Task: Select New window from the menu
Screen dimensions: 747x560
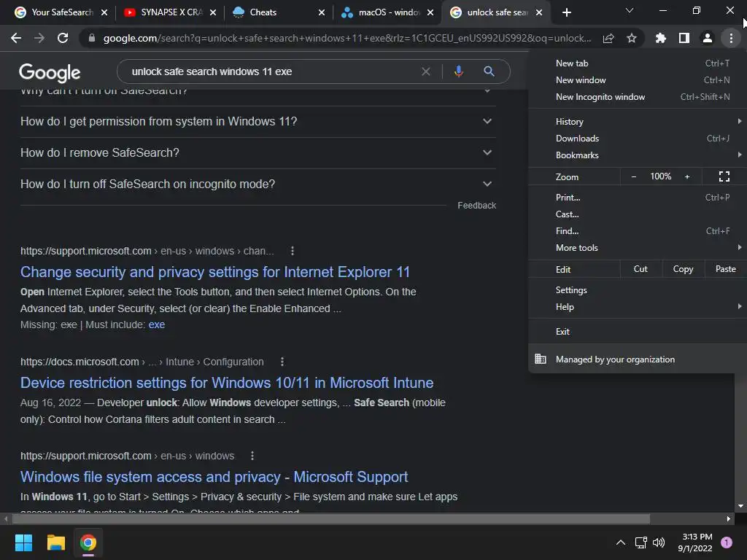Action: 638,80
